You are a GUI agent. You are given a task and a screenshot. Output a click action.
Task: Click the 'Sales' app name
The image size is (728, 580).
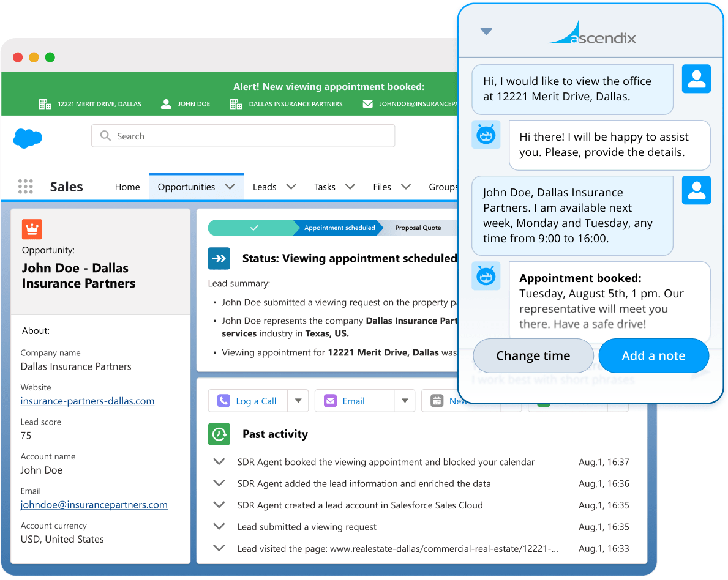66,187
